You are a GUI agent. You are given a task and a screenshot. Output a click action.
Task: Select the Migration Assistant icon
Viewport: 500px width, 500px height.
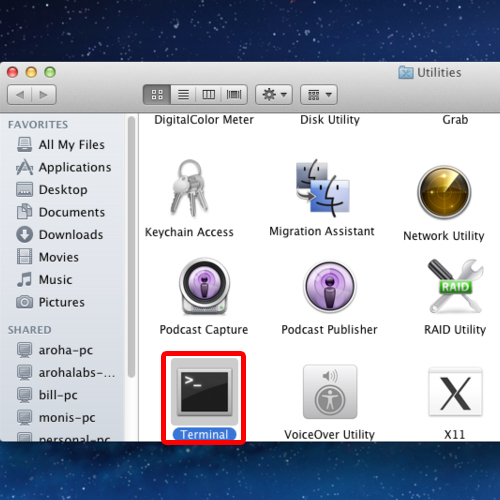click(x=323, y=187)
